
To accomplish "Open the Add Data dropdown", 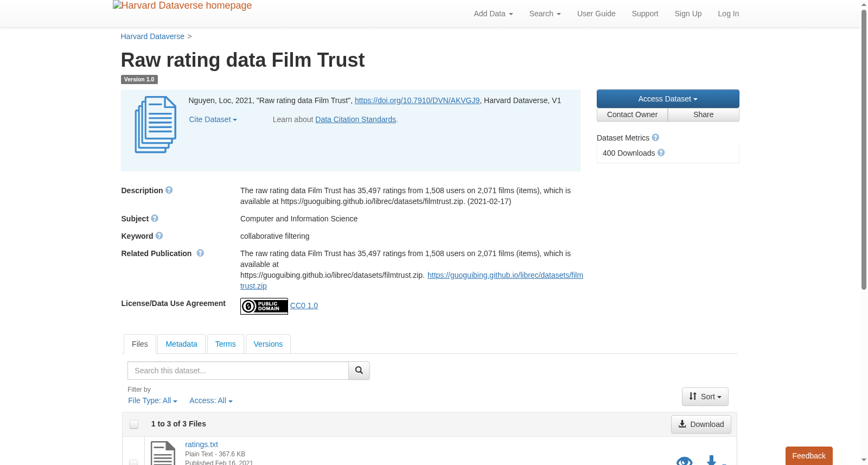I will coord(493,14).
